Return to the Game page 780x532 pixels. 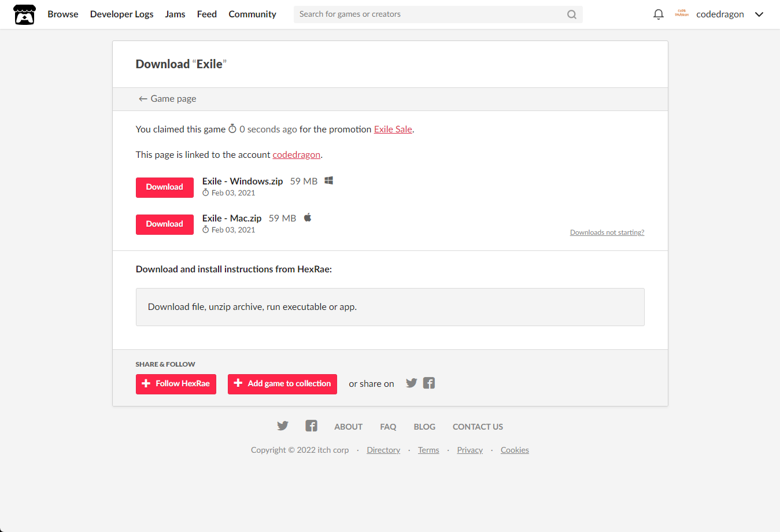click(167, 99)
